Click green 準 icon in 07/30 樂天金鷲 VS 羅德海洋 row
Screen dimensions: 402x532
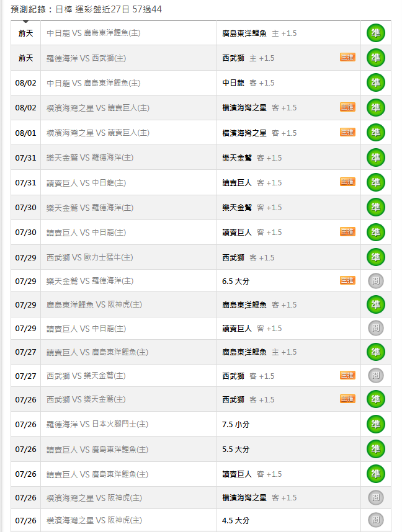(375, 207)
